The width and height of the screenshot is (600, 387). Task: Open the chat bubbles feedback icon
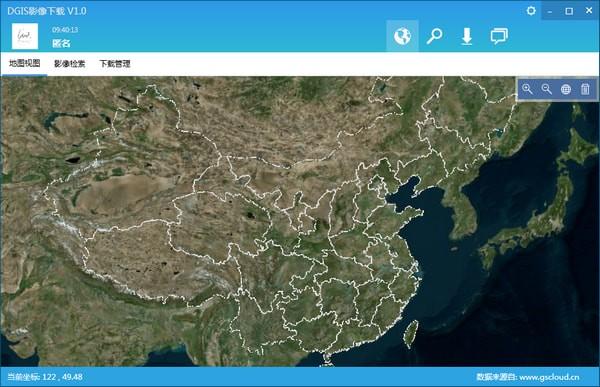499,36
